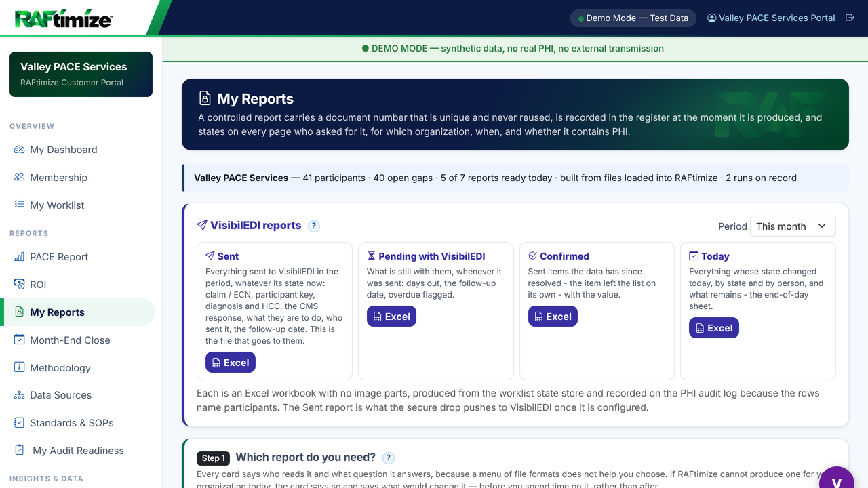
Task: Download Pending with VisibilEDI Excel
Action: pos(391,317)
